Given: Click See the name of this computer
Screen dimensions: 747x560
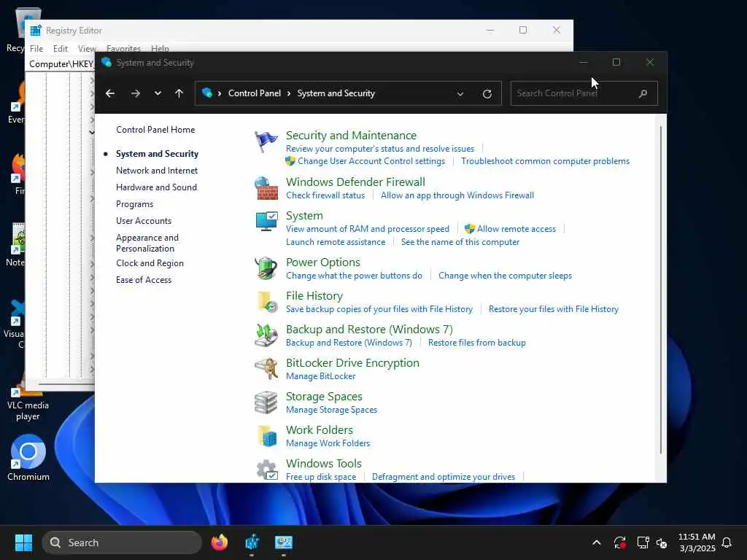Looking at the screenshot, I should (460, 242).
